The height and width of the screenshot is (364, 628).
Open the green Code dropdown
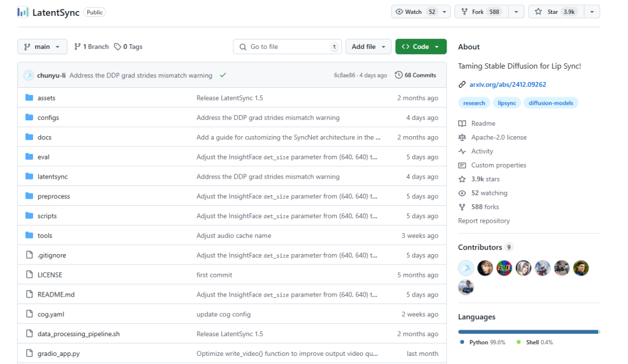tap(421, 47)
